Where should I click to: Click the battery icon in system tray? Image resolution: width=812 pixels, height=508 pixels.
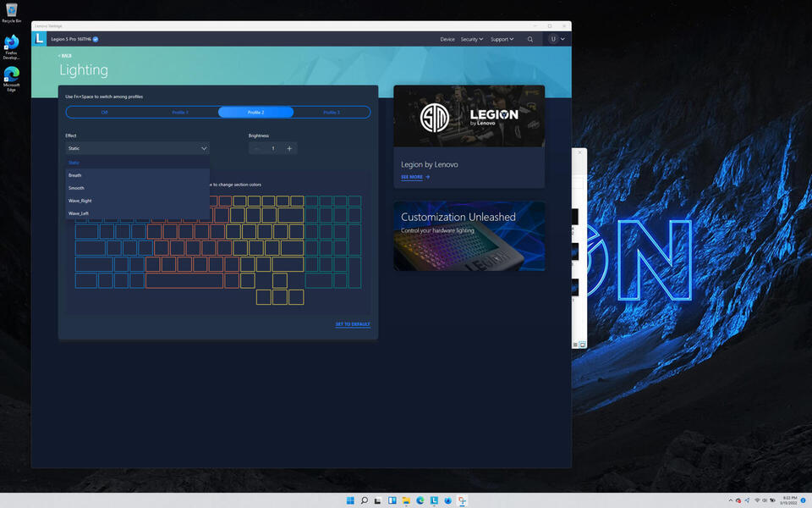pos(772,500)
